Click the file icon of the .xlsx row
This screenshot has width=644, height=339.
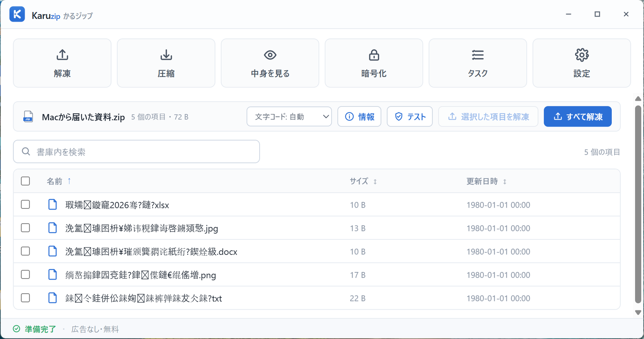click(x=53, y=204)
